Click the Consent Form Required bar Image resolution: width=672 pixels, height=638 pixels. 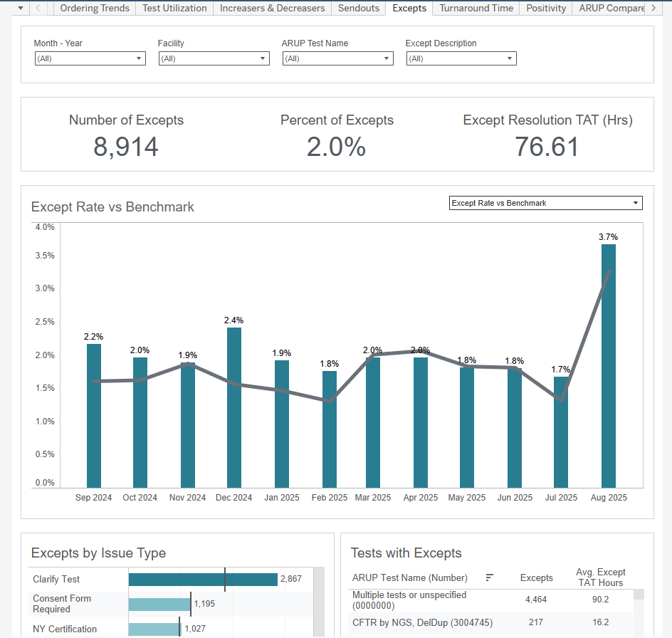[x=159, y=605]
